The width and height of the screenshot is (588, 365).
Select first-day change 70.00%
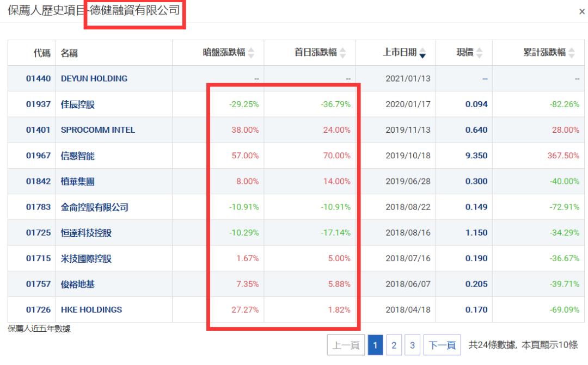337,156
